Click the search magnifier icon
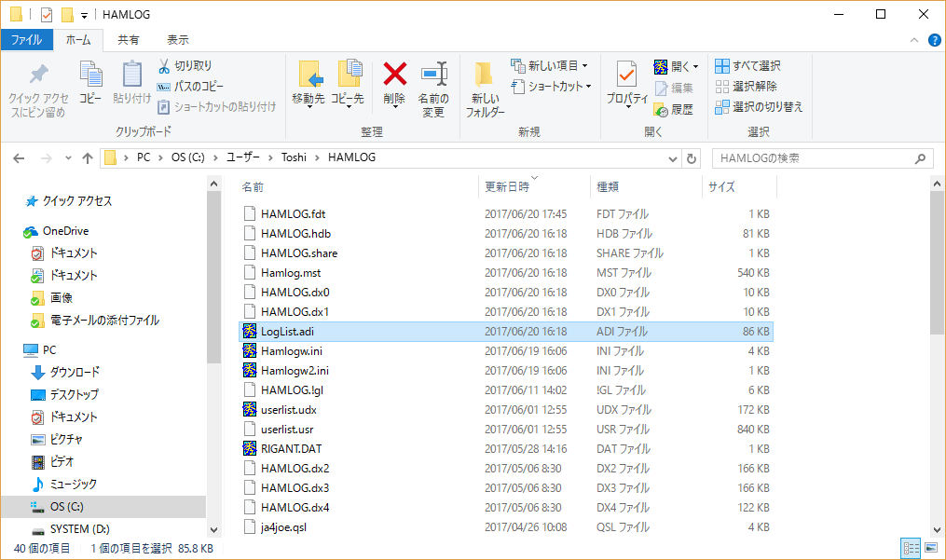This screenshot has height=560, width=946. click(x=920, y=158)
